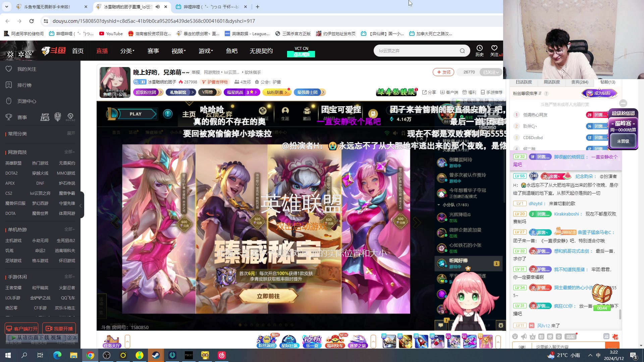644x362 pixels.
Task: Select the 周活跃度 ranking tab
Action: pyautogui.click(x=552, y=82)
